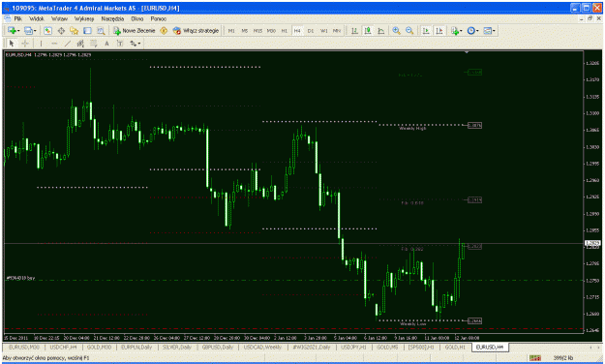Switch to the M15 timeframe

click(x=257, y=31)
